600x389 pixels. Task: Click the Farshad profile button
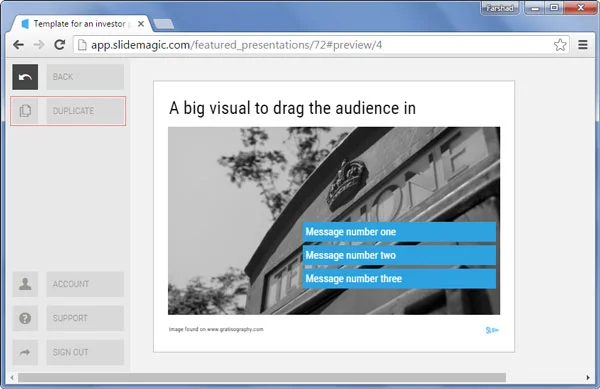(500, 8)
